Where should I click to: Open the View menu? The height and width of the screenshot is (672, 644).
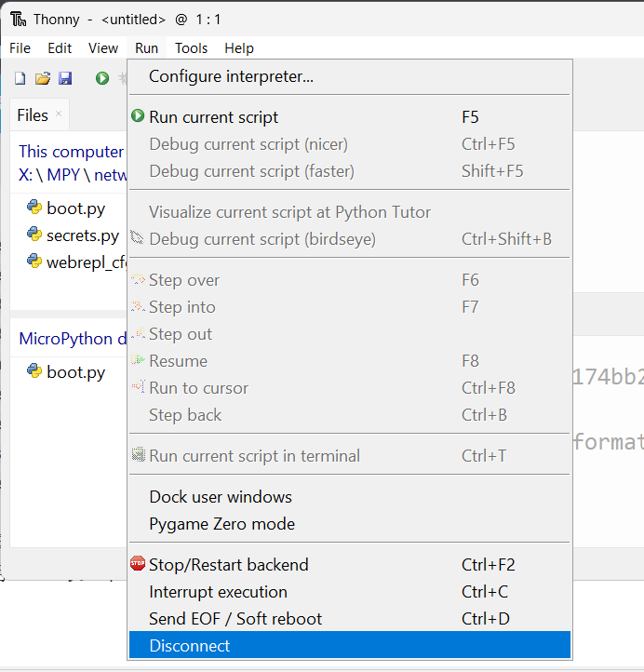102,48
